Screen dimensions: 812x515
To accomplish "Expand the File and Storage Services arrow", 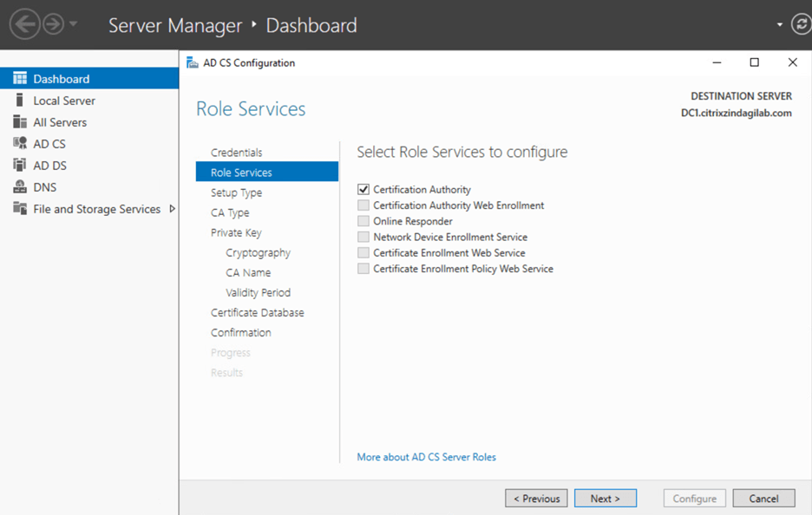I will (172, 209).
